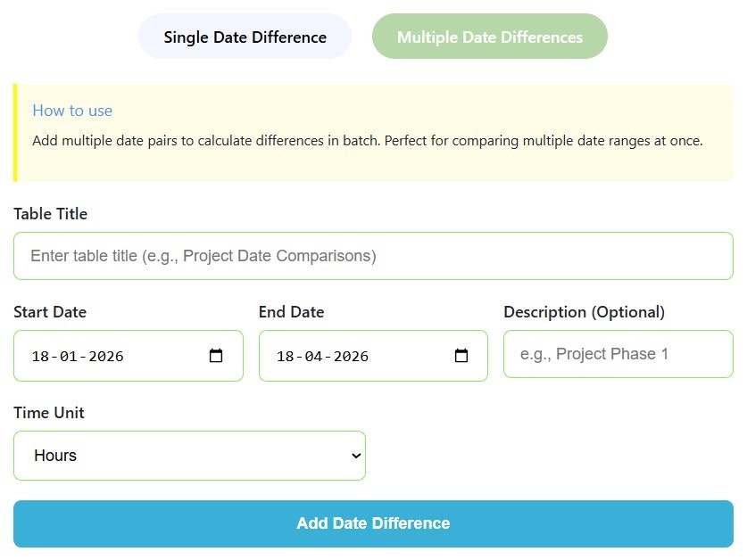This screenshot has width=747, height=560.
Task: Click the How to use heading
Action: click(72, 111)
